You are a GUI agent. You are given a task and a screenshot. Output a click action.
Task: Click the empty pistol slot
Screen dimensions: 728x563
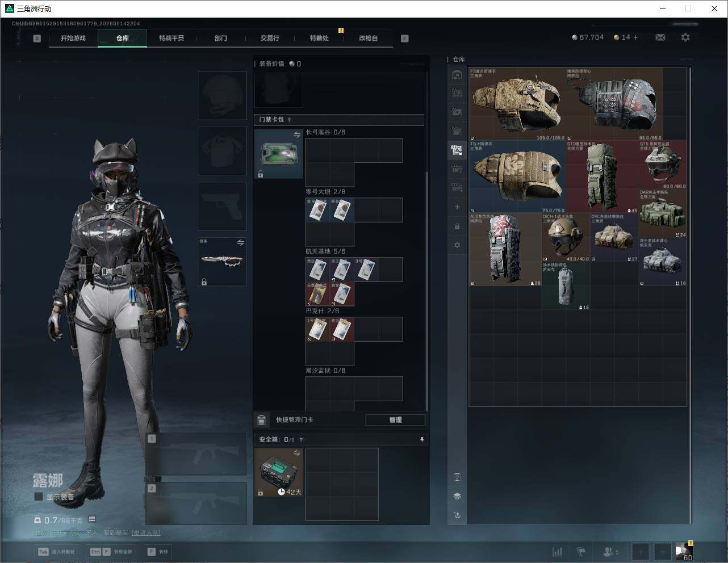[222, 207]
